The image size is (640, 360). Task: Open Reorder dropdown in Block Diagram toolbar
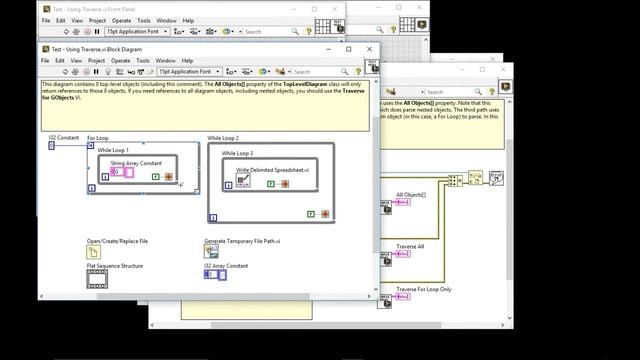[x=264, y=72]
